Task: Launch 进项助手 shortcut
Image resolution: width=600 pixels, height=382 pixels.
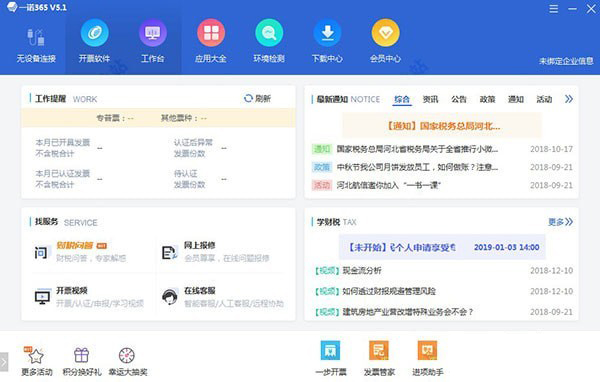Action: (x=427, y=350)
